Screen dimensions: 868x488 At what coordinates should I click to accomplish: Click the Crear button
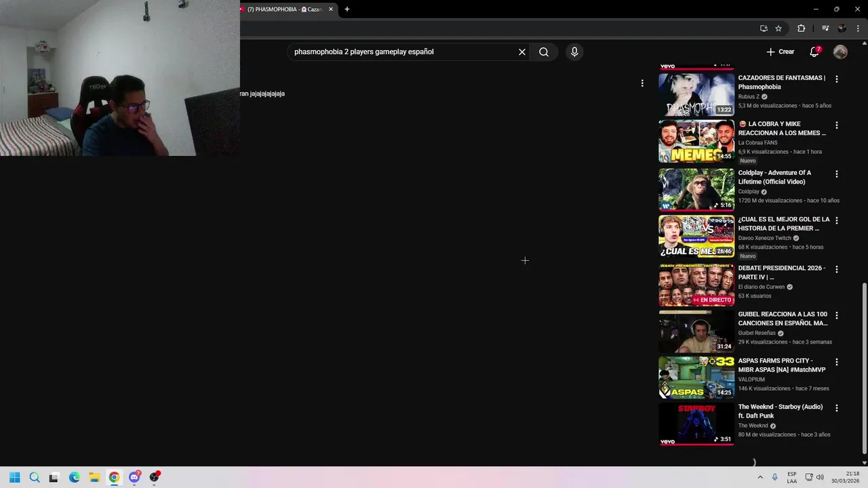pyautogui.click(x=780, y=52)
